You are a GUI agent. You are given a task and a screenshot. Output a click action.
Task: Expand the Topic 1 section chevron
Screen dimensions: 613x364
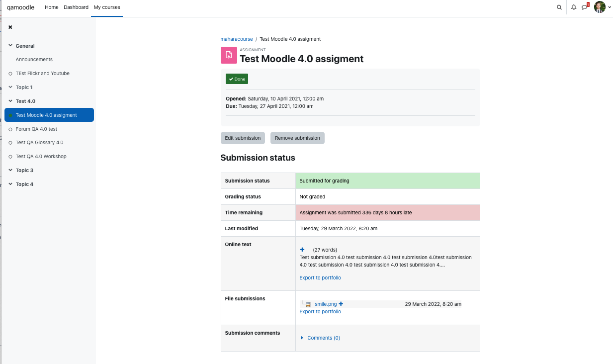pyautogui.click(x=10, y=87)
